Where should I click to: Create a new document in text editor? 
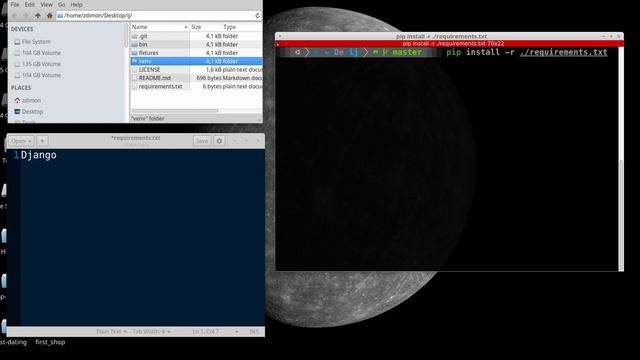click(42, 141)
